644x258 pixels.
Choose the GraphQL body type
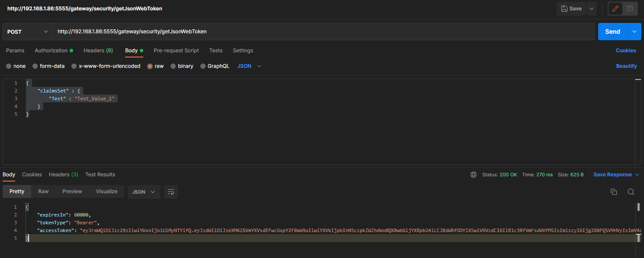click(x=203, y=66)
